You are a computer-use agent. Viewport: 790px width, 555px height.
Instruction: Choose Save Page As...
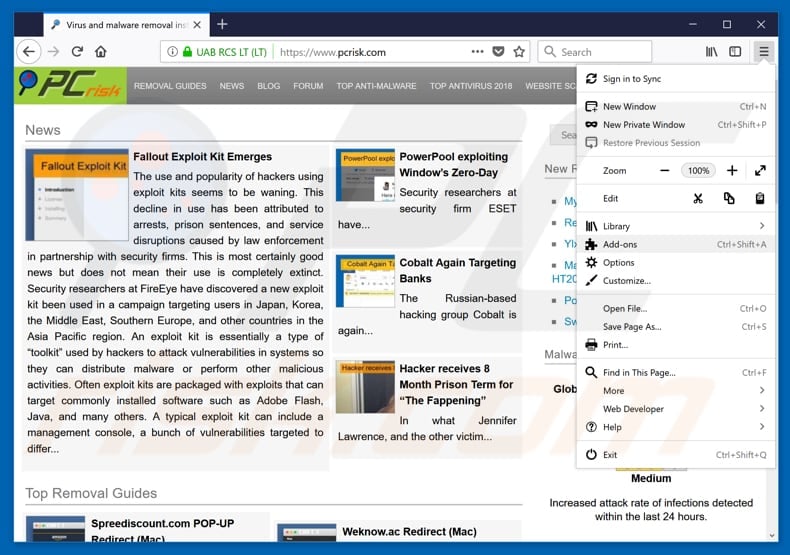[x=676, y=326]
